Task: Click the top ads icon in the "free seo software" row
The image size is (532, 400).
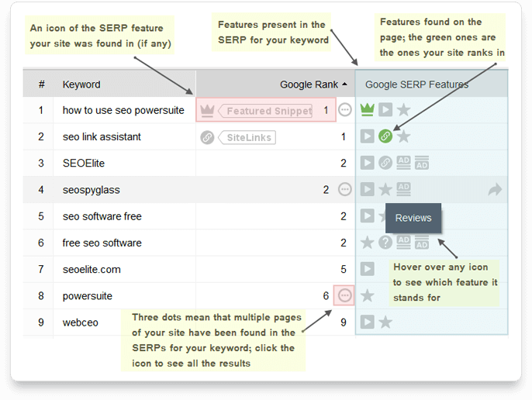Action: [404, 243]
